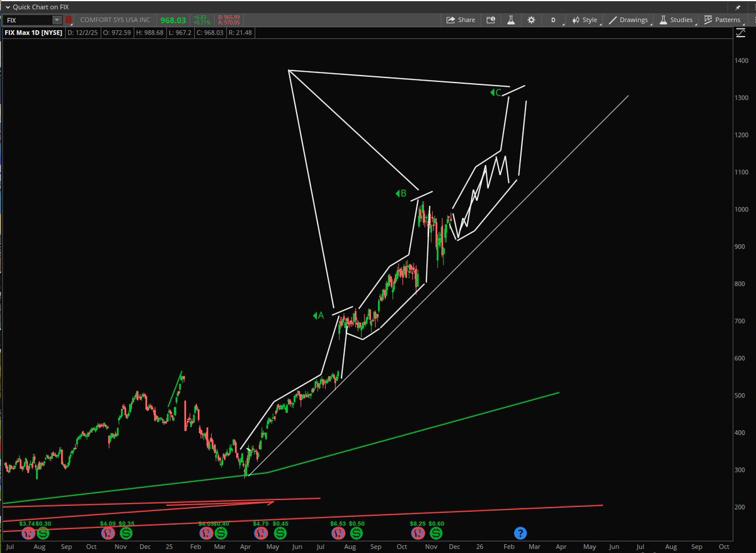756x553 pixels.
Task: Click the dividend icon under $0.60
Action: pos(435,533)
